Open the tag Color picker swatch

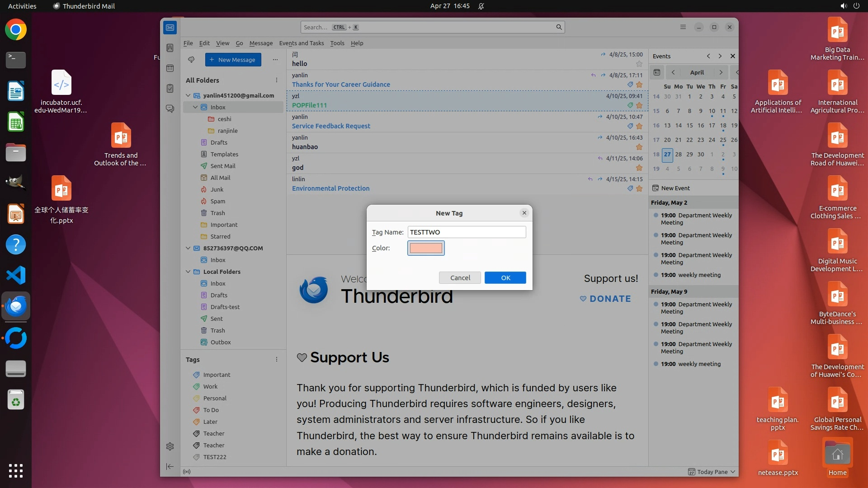[426, 248]
